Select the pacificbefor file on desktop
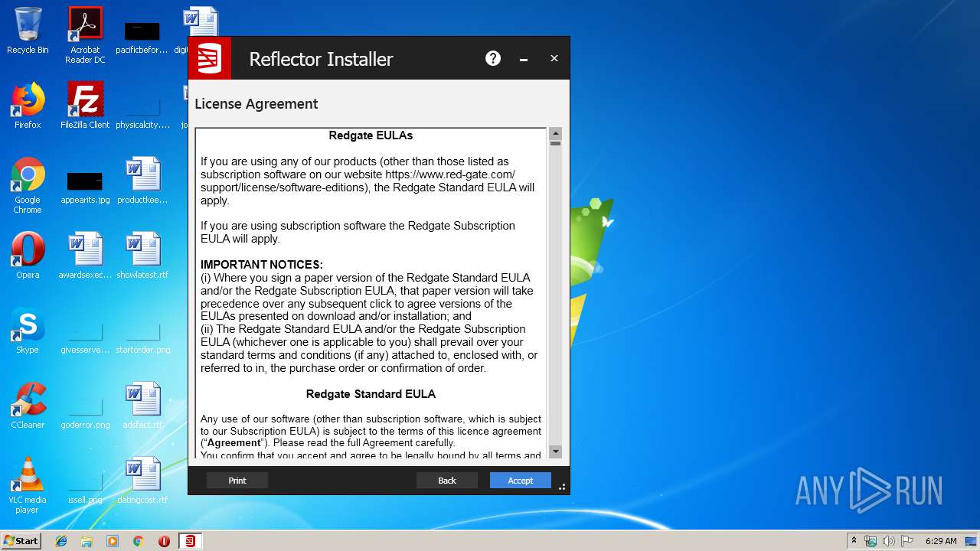This screenshot has width=980, height=551. pyautogui.click(x=142, y=37)
